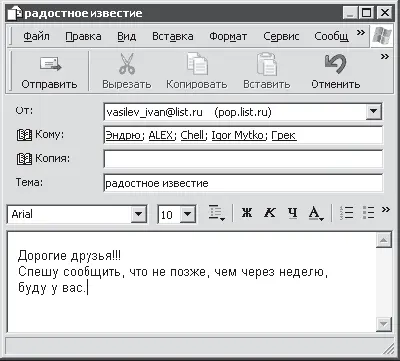The height and width of the screenshot is (361, 400).
Task: Open the address book icon next to Копия
Action: [24, 159]
